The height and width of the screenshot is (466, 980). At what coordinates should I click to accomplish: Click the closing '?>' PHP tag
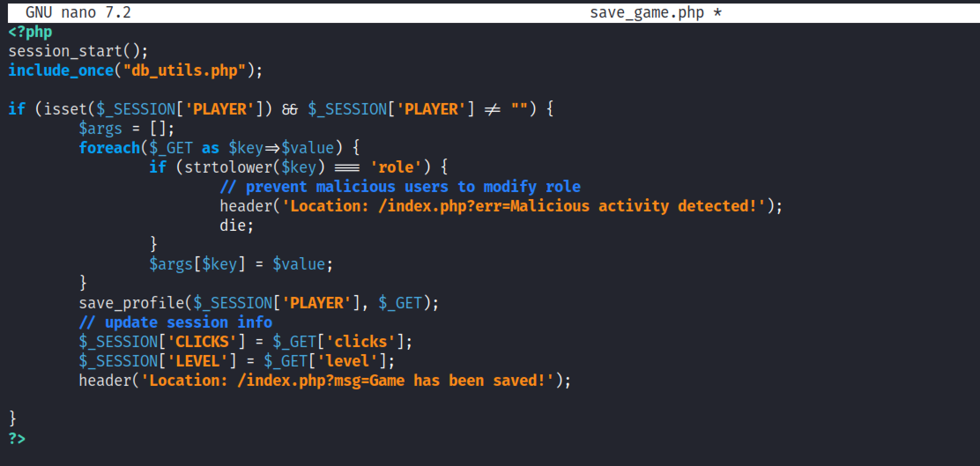pyautogui.click(x=17, y=439)
